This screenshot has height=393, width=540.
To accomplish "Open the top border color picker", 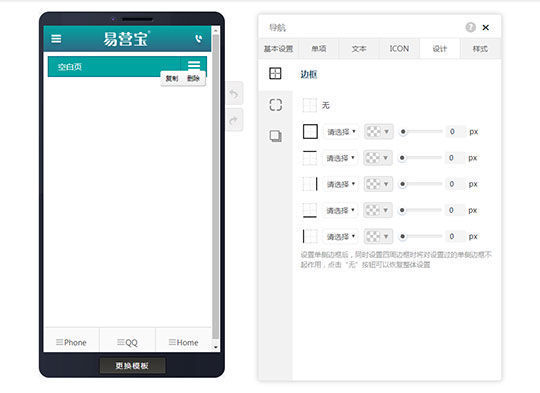I will [x=378, y=158].
